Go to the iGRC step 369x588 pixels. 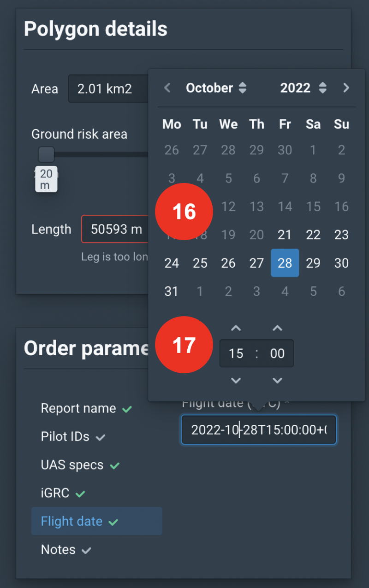point(55,493)
